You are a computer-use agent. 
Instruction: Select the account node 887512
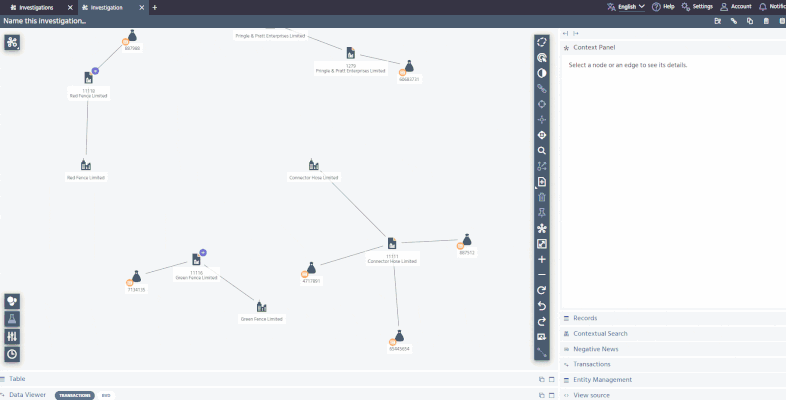[467, 240]
